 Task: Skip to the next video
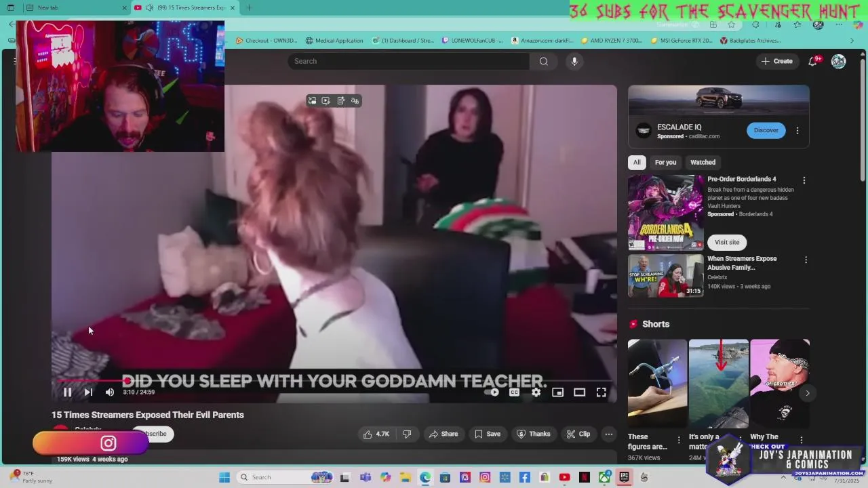coord(88,392)
